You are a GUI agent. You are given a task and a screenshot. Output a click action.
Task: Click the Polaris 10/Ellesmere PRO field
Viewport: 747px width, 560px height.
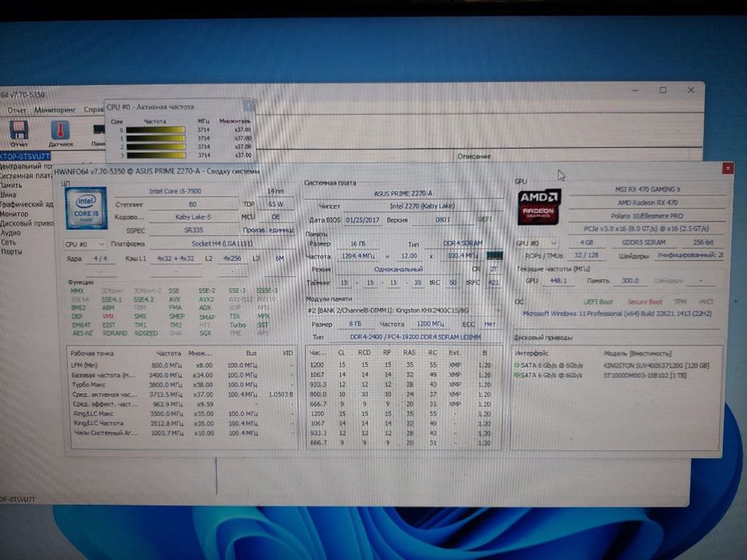point(647,216)
